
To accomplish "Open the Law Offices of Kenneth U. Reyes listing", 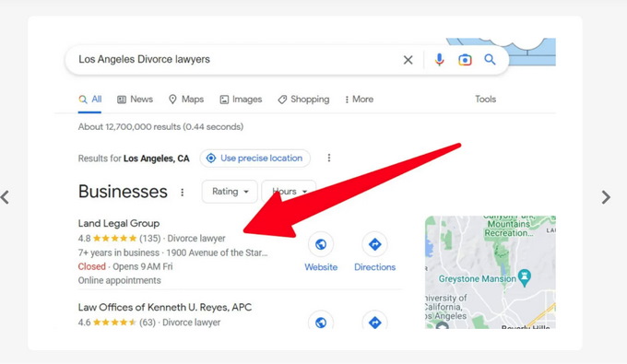I will (x=165, y=307).
